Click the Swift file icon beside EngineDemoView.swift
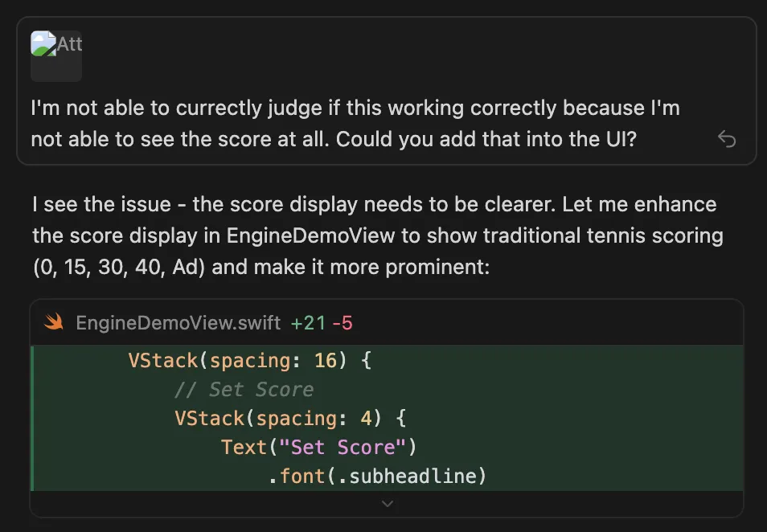The image size is (767, 532). click(54, 322)
